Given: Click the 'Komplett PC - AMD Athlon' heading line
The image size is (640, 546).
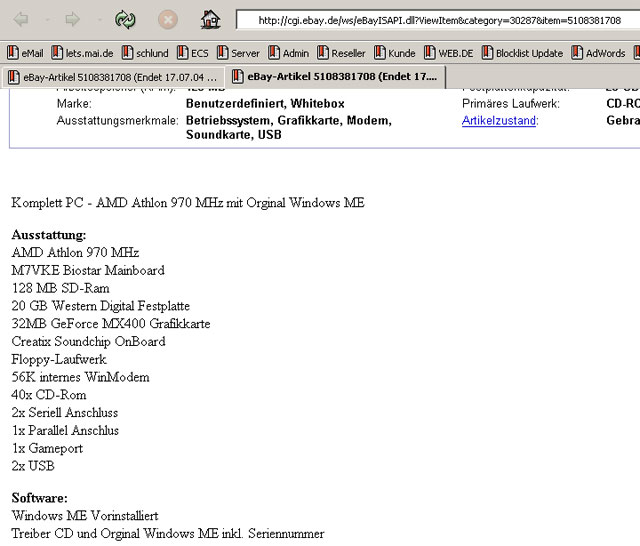Looking at the screenshot, I should 188,203.
